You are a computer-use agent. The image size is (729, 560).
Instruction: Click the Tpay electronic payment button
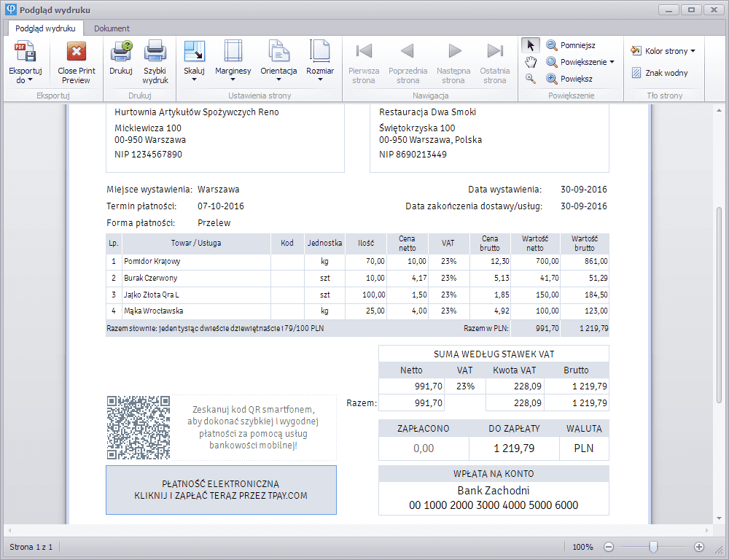tap(221, 491)
